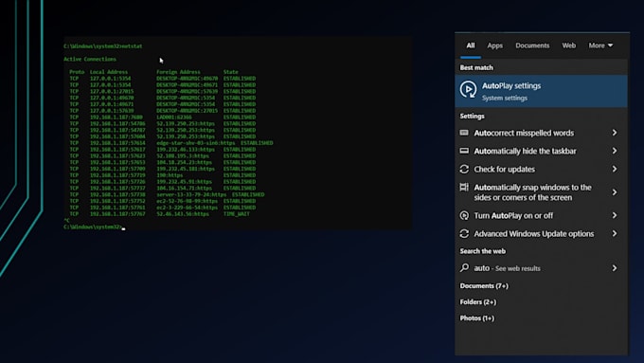Show Photos (1+) results

476,318
